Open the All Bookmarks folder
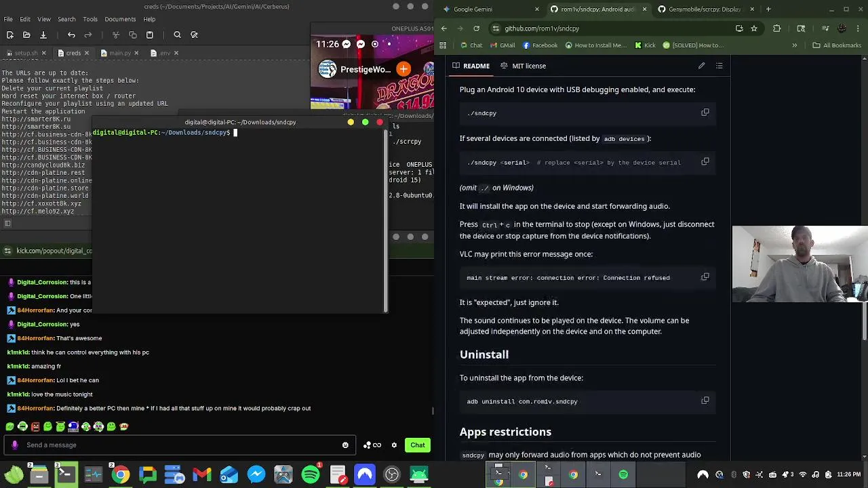This screenshot has width=868, height=488. (837, 45)
